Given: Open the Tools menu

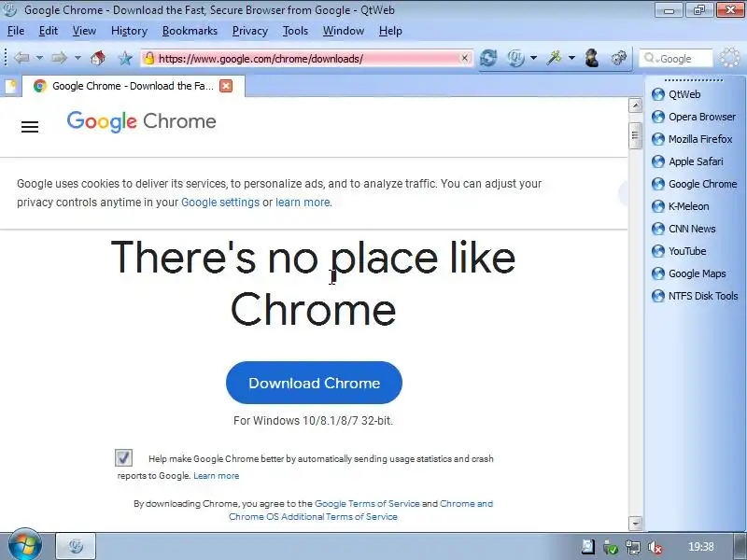Looking at the screenshot, I should point(295,31).
